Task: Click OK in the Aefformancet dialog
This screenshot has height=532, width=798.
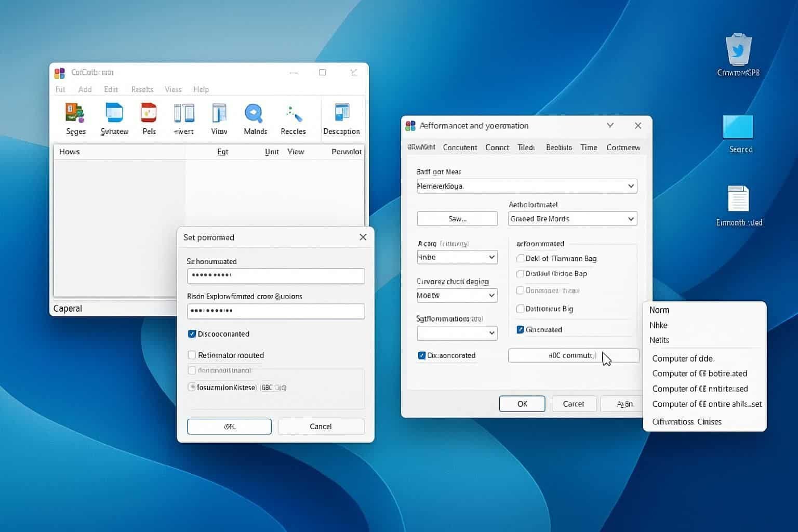Action: [522, 404]
